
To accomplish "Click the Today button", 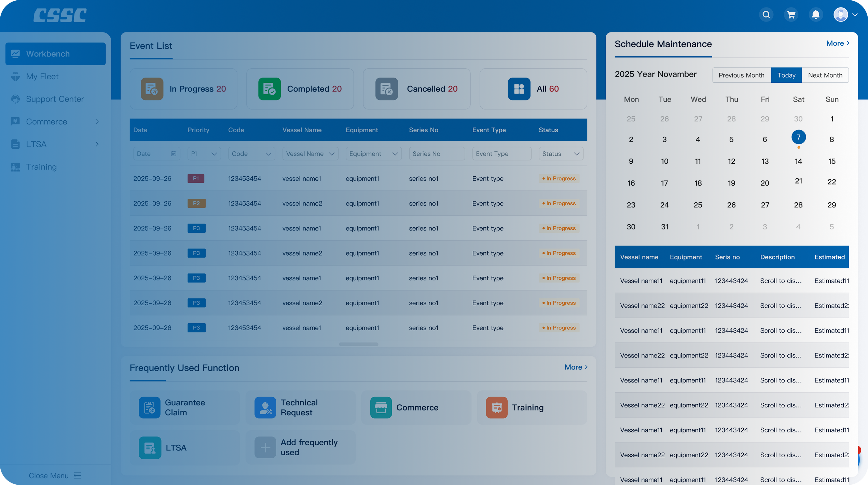I will 786,75.
